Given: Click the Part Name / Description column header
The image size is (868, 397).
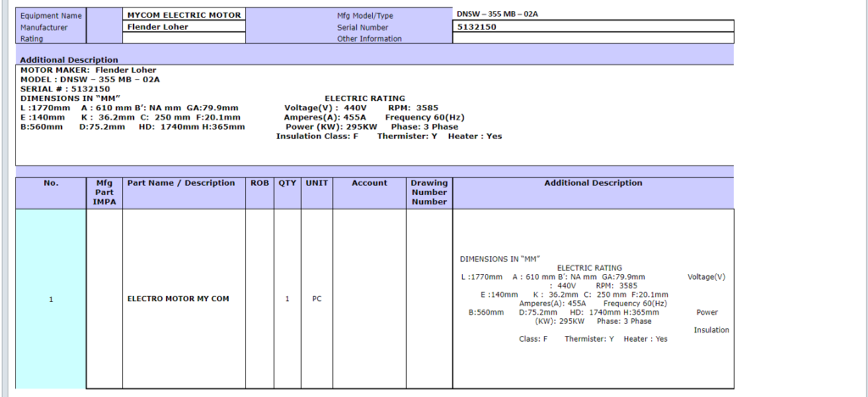Looking at the screenshot, I should (x=181, y=183).
